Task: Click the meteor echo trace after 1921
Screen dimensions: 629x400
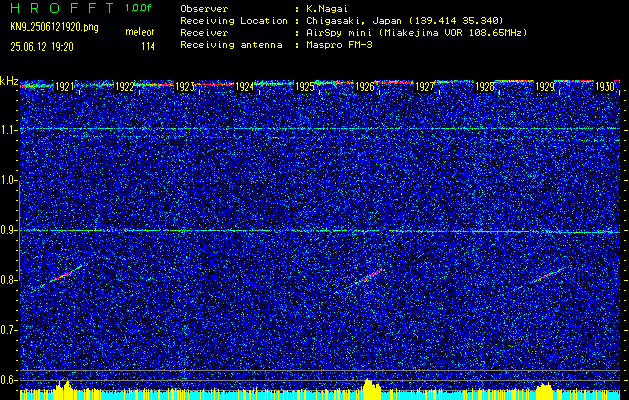Action: [x=62, y=276]
